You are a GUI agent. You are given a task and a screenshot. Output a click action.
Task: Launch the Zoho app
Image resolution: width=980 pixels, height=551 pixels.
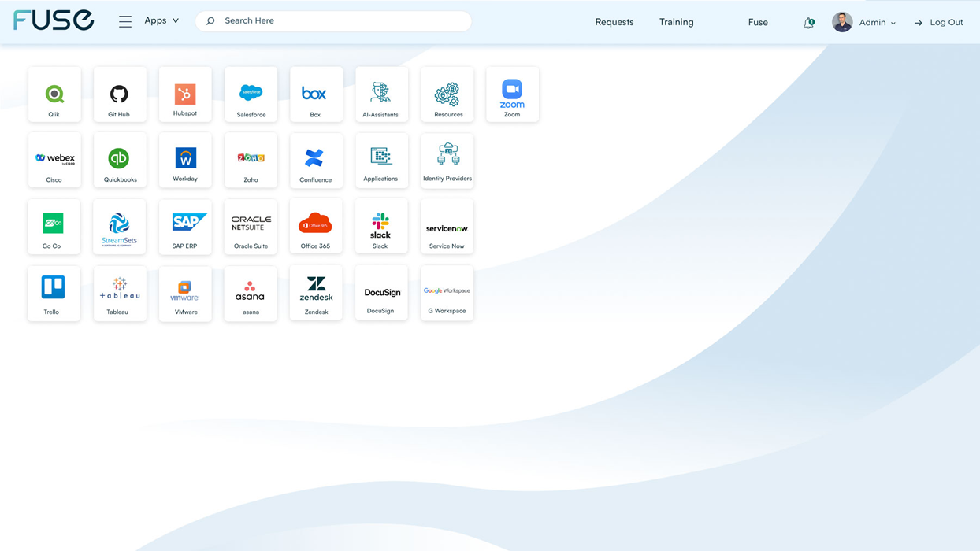[251, 160]
